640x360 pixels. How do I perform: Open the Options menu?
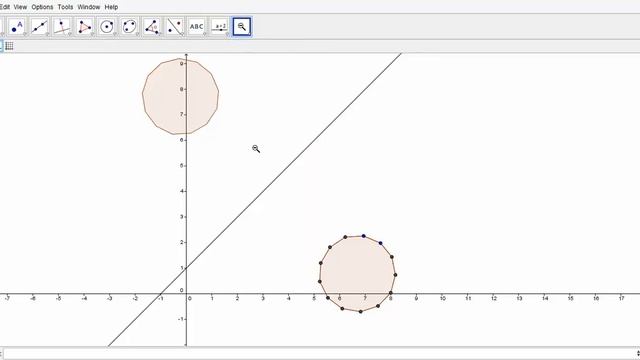click(42, 7)
